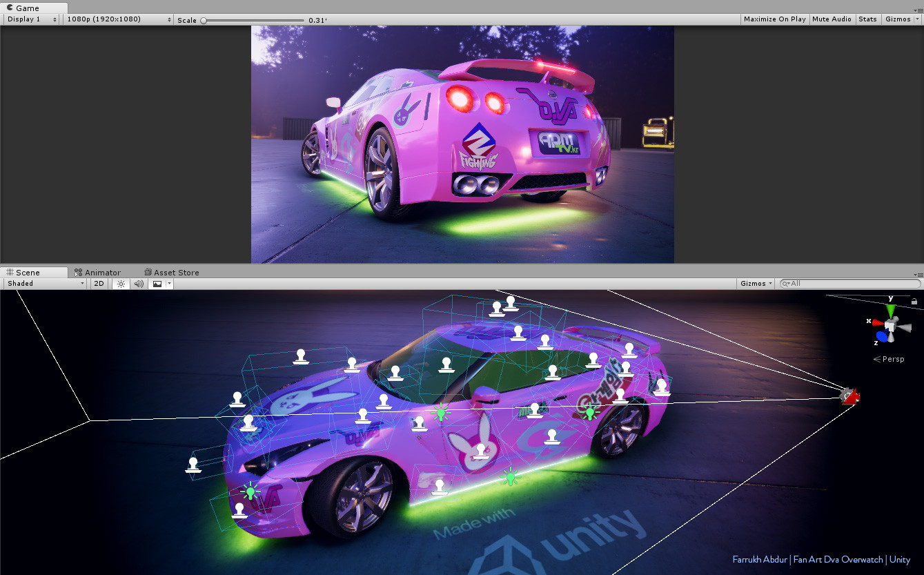The image size is (924, 575).
Task: Select green light gizmo above rear wheel
Action: pos(590,413)
